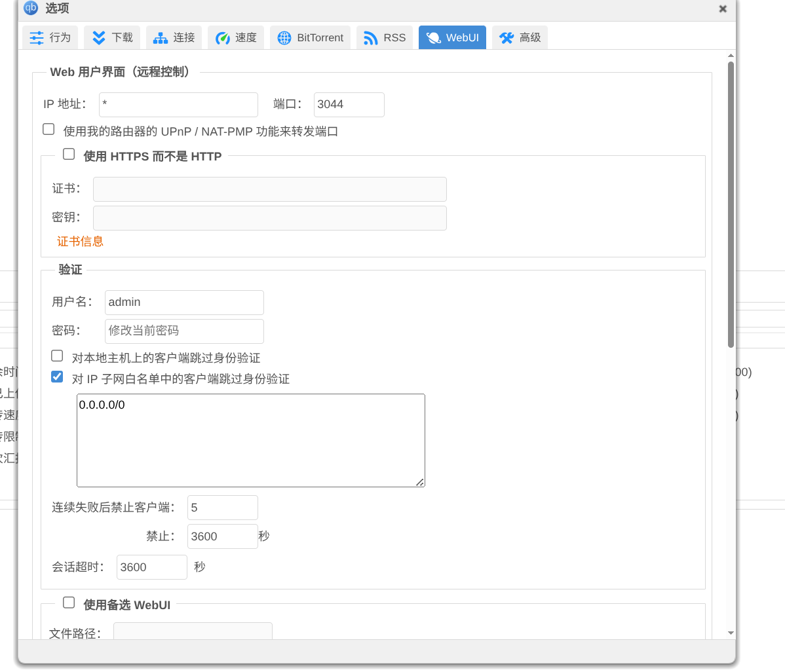
Task: Click the 文件路径 input field
Action: [x=193, y=631]
